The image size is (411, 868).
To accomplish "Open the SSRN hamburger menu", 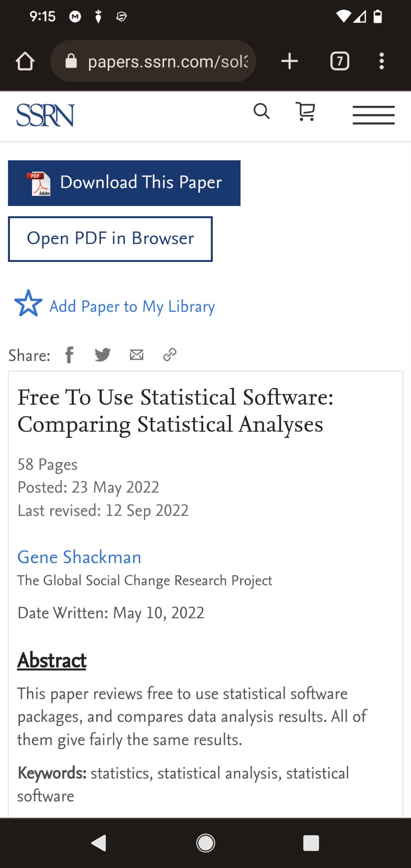I will 373,115.
